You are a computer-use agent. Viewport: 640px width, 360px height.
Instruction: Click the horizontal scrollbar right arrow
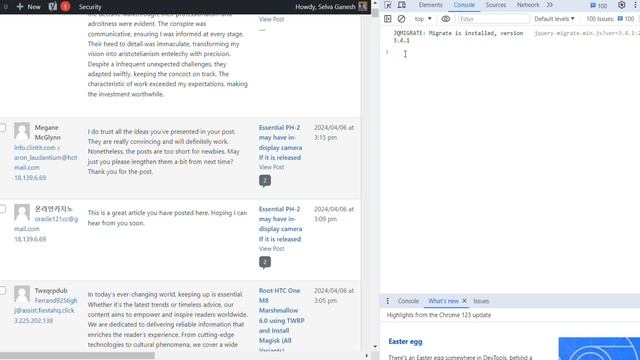366,356
